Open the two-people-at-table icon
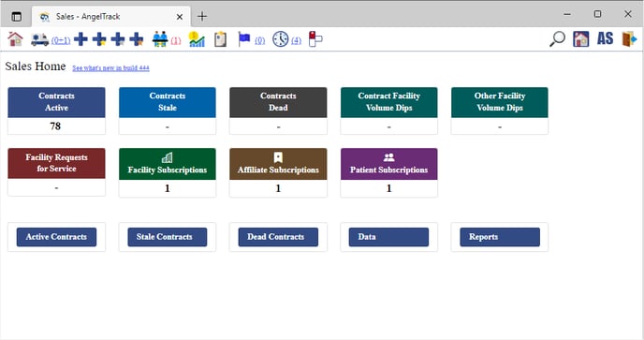This screenshot has width=644, height=340. (160, 39)
